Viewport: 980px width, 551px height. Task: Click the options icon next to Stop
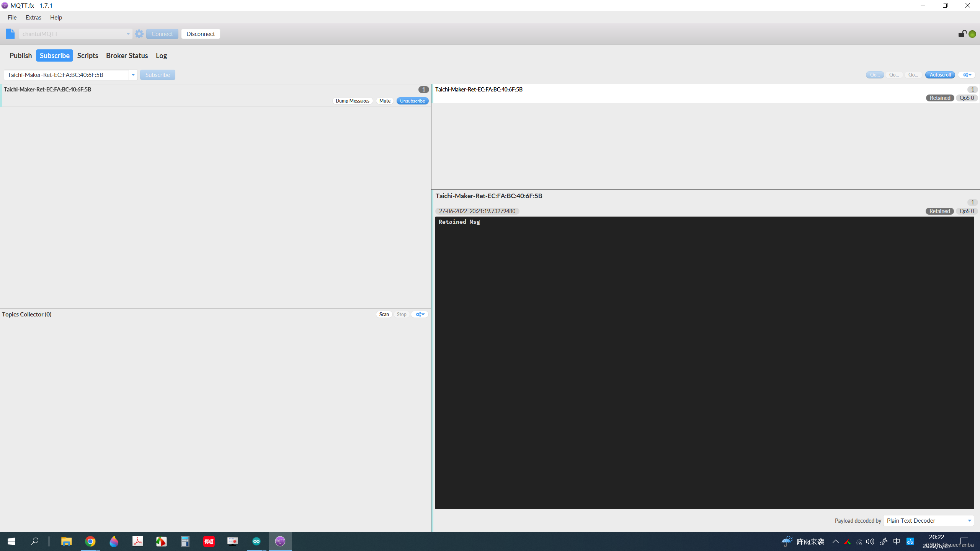[419, 314]
